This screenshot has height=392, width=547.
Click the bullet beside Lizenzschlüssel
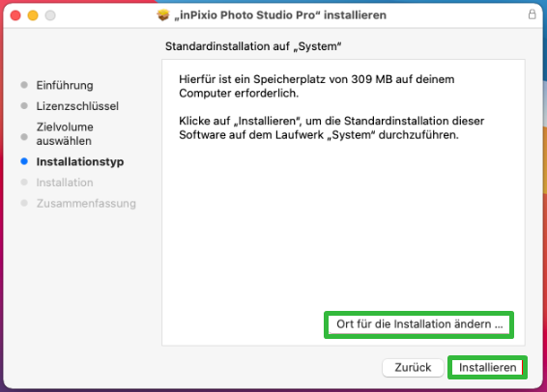click(x=24, y=105)
